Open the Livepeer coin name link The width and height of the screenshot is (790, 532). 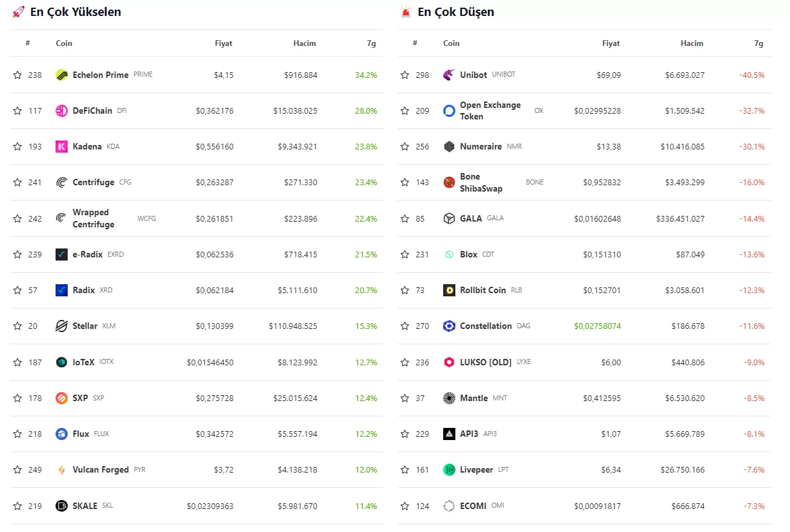point(476,469)
